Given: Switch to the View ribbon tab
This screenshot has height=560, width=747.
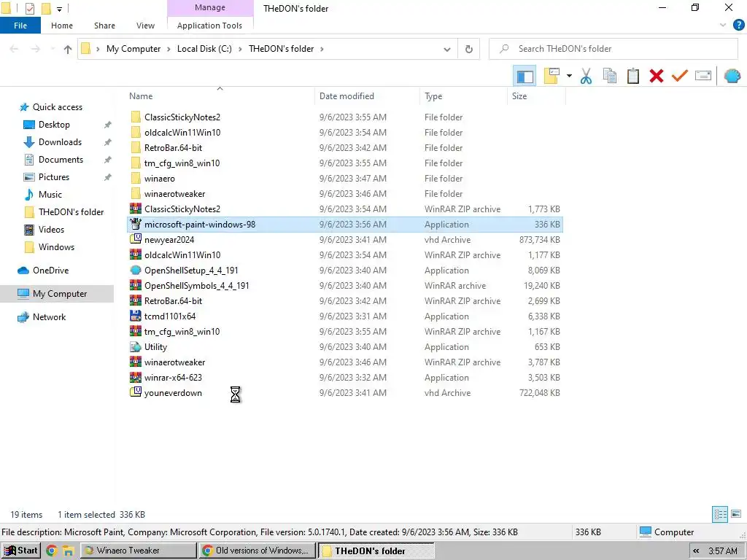Looking at the screenshot, I should (145, 26).
